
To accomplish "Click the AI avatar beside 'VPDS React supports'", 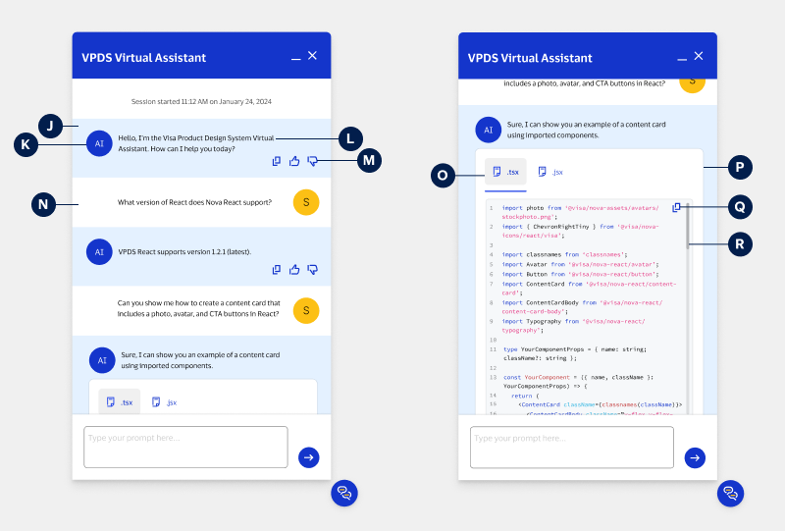I will point(100,252).
